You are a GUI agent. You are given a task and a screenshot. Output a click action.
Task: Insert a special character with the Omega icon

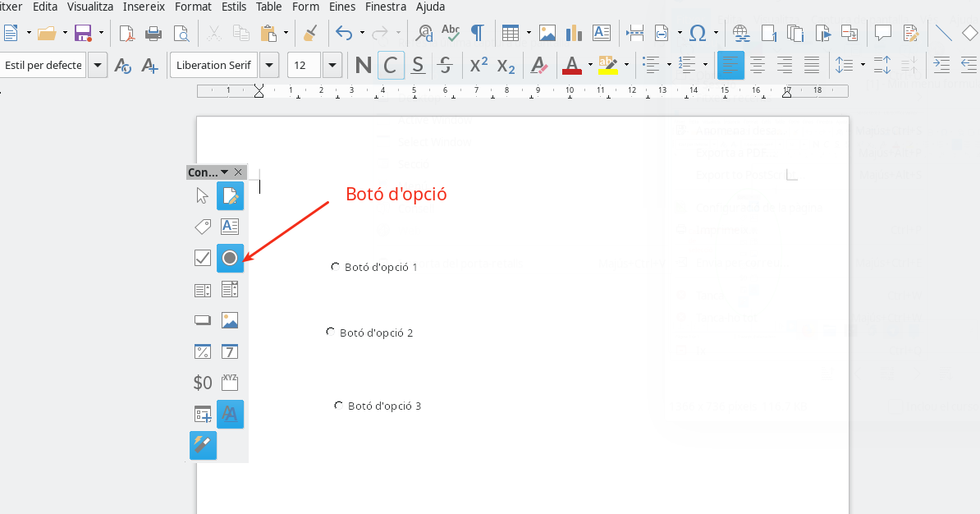pos(698,33)
